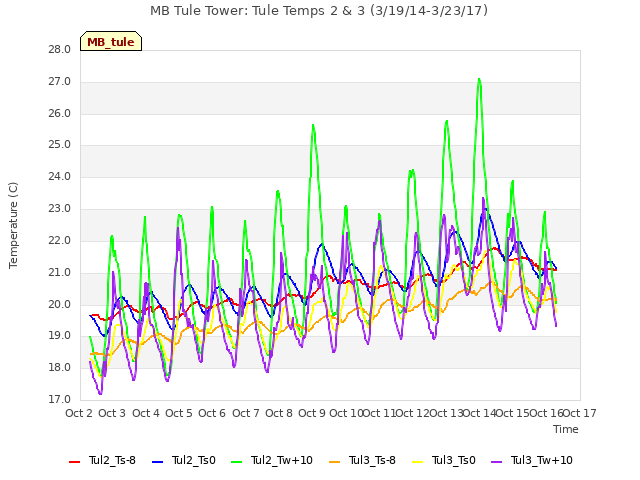Click the 19.0 y-axis tick label

click(x=60, y=336)
